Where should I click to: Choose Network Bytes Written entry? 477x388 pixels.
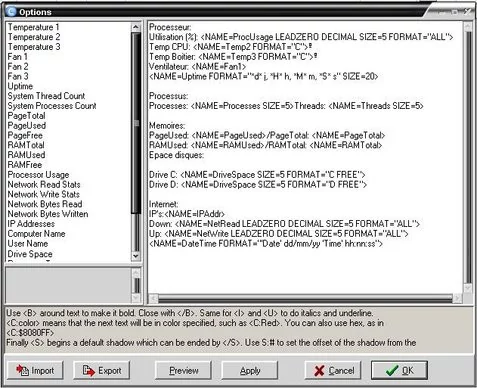coord(48,214)
